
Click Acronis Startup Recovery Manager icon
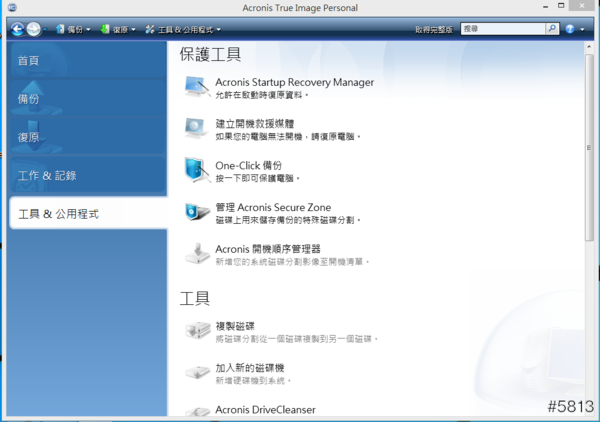(x=197, y=86)
